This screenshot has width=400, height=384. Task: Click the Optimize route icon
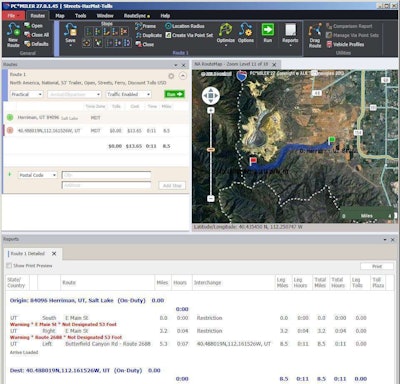(226, 34)
